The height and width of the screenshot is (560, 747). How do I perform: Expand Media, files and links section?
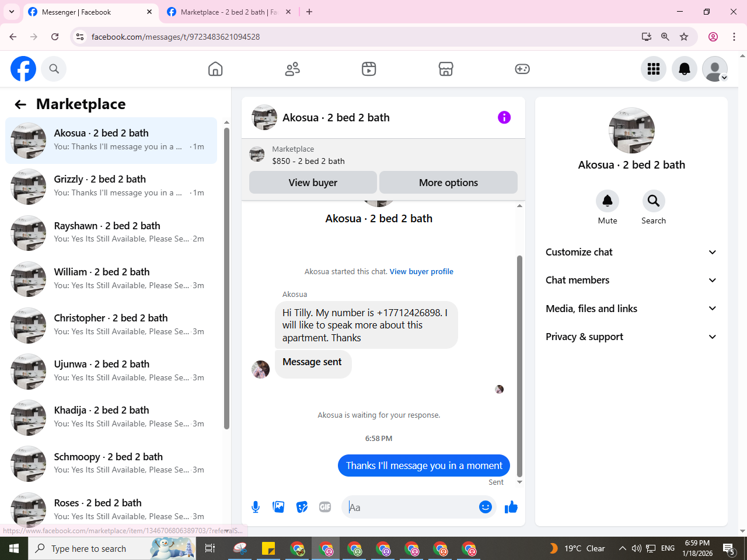[631, 309]
